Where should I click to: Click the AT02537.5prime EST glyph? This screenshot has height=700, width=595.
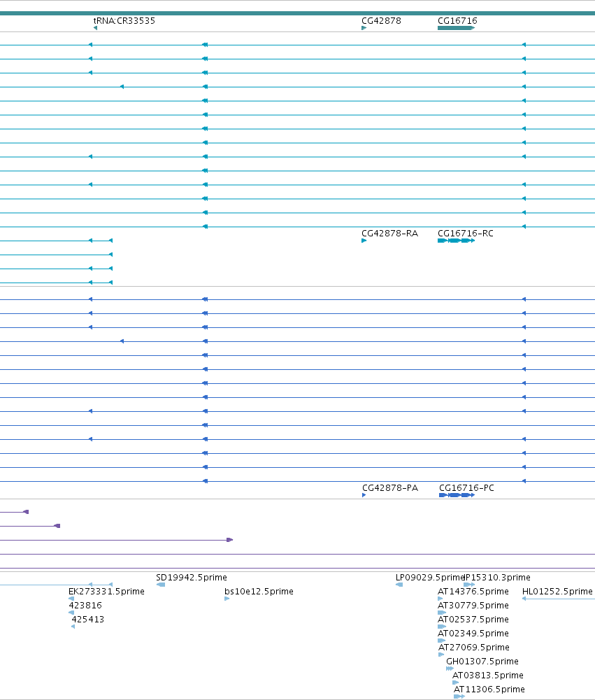pos(442,627)
